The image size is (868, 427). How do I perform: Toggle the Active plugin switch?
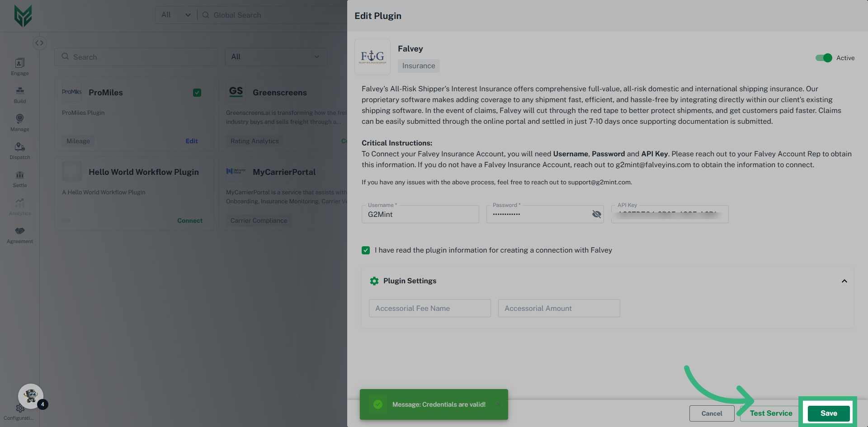(824, 58)
